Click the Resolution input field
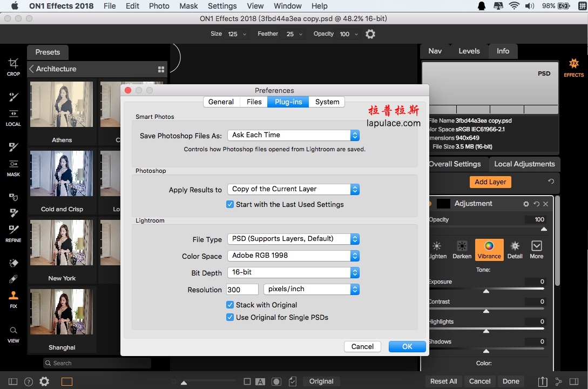Viewport: 588px width, 389px height. [x=242, y=290]
